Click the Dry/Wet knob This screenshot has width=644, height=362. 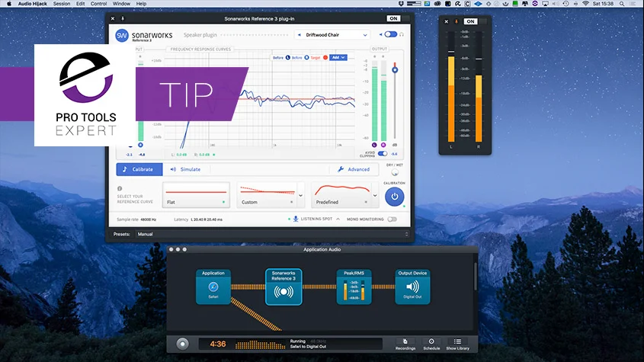pos(395,172)
